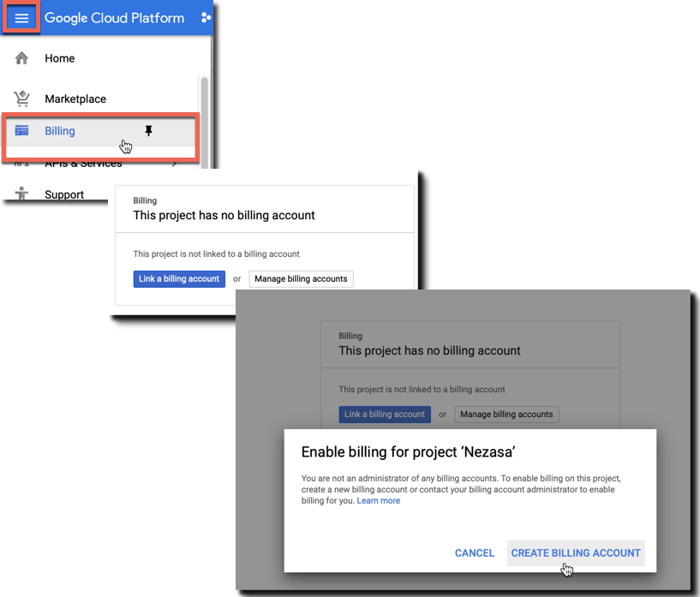Click Link a billing account in the top billing card
Viewport: 700px width, 597px height.
click(x=179, y=279)
